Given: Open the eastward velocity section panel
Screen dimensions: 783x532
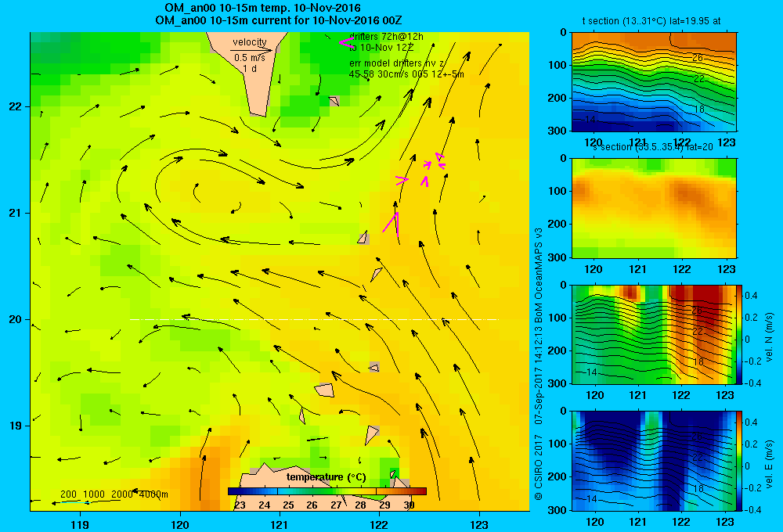Looking at the screenshot, I should pos(654,461).
